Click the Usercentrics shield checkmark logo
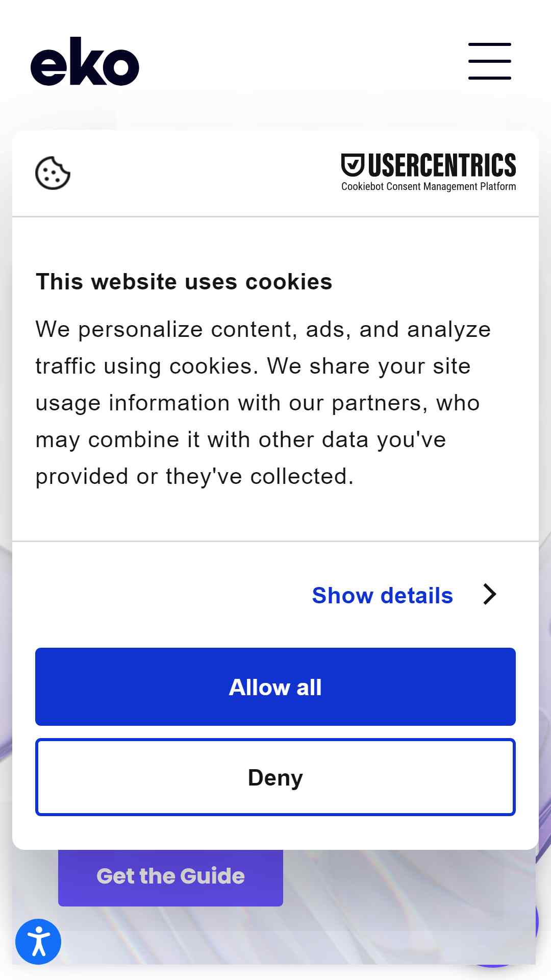 (x=353, y=165)
